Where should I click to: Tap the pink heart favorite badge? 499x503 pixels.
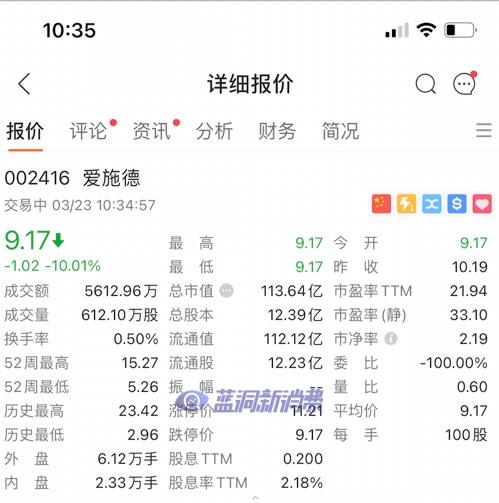482,203
